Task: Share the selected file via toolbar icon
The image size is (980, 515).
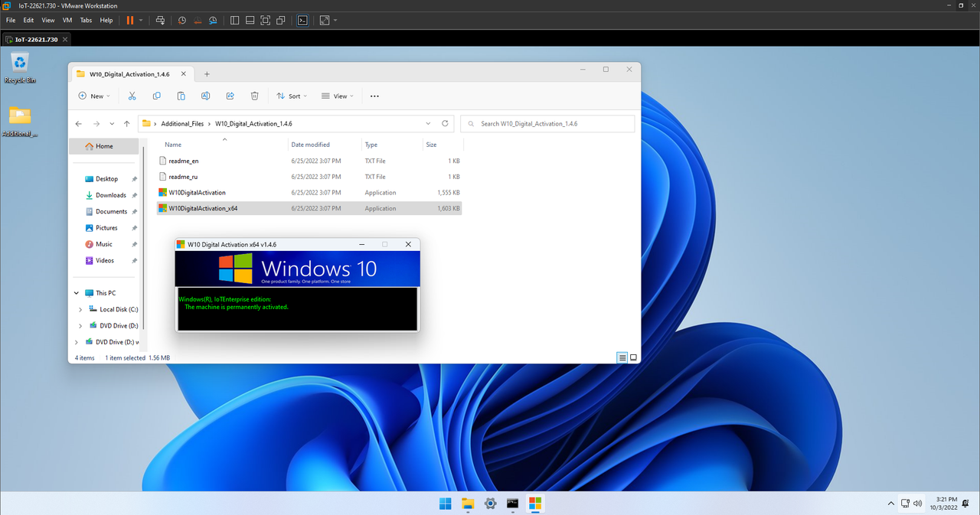Action: coord(230,96)
